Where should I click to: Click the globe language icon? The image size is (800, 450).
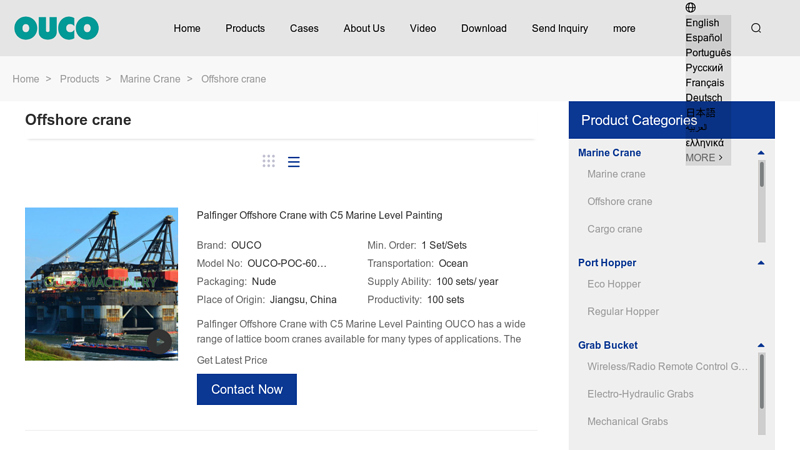(x=690, y=7)
